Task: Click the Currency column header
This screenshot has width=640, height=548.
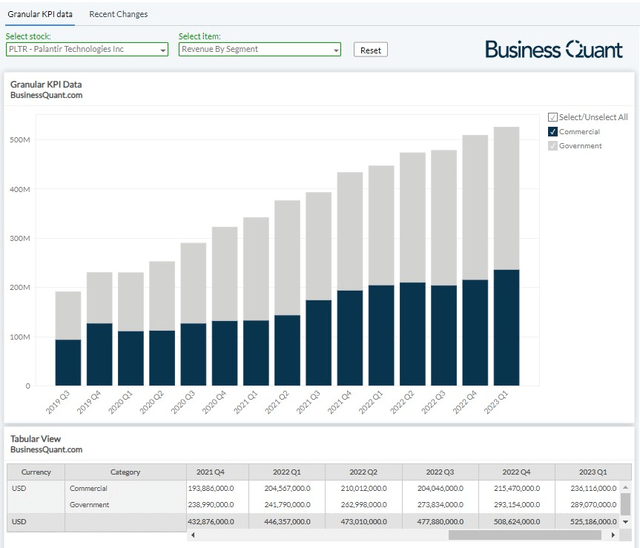Action: [36, 472]
